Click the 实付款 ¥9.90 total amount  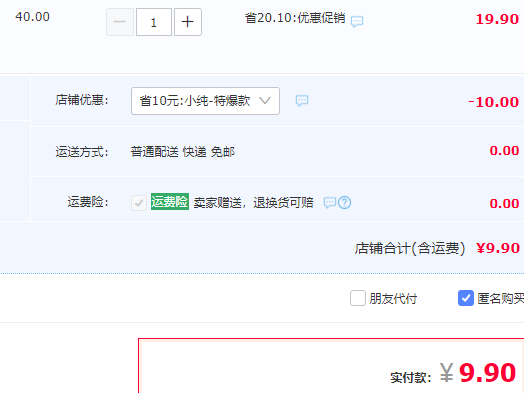tap(453, 373)
